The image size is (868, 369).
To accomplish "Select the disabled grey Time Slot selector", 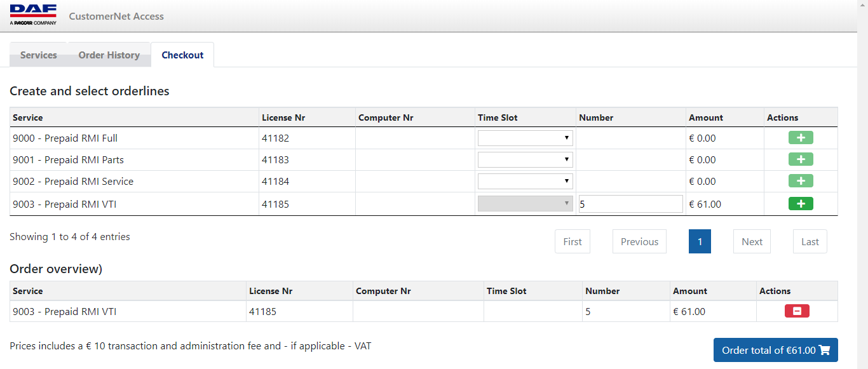I will pyautogui.click(x=524, y=203).
